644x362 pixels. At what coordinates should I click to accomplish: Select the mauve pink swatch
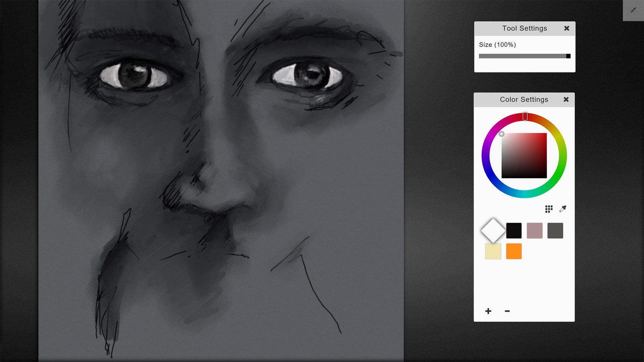point(534,230)
